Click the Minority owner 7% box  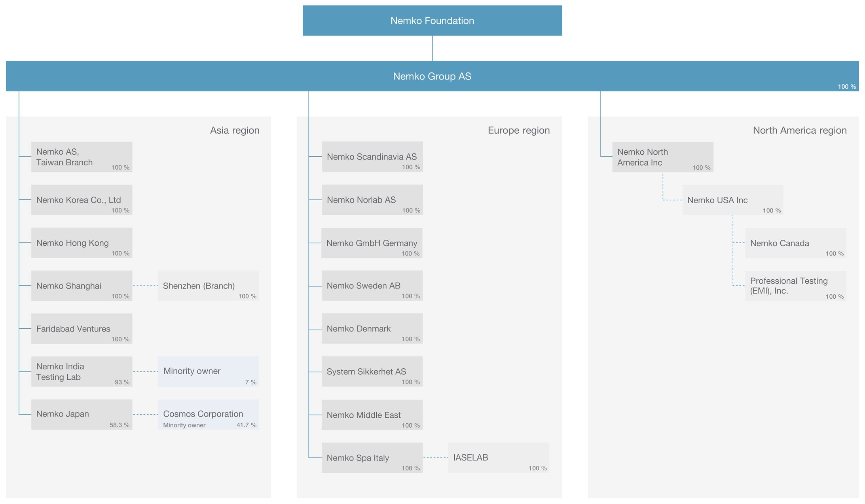[208, 371]
